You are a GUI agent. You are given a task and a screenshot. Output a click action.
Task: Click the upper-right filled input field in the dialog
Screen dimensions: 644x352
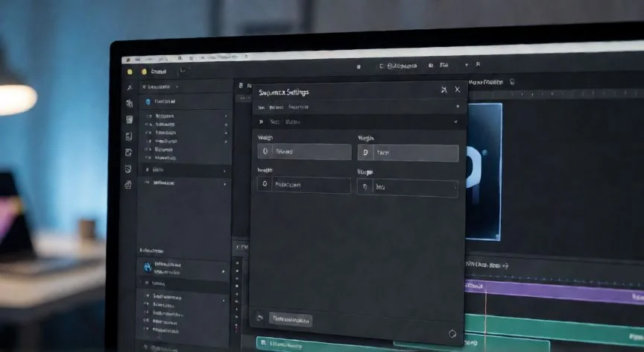408,153
